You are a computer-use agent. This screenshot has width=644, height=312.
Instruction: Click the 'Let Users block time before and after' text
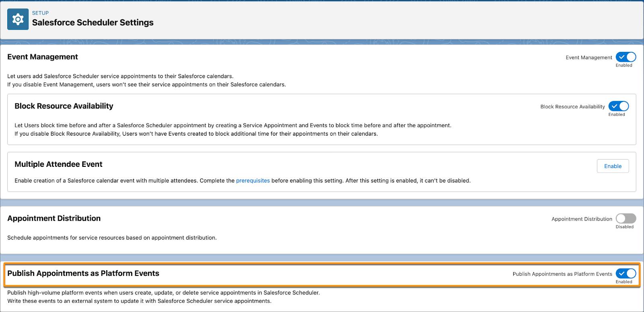pyautogui.click(x=233, y=125)
